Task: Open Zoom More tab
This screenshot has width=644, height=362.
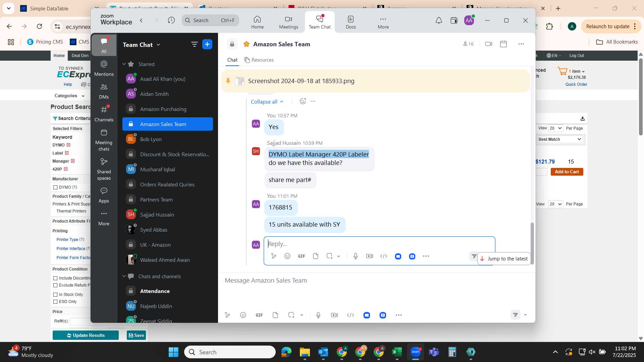Action: click(x=383, y=22)
